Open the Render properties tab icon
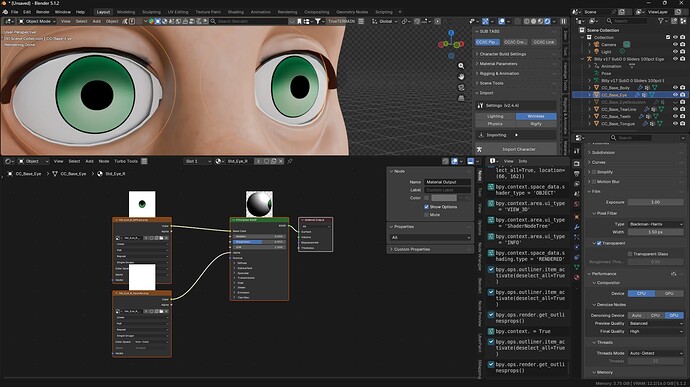This screenshot has width=690, height=387. [x=576, y=163]
